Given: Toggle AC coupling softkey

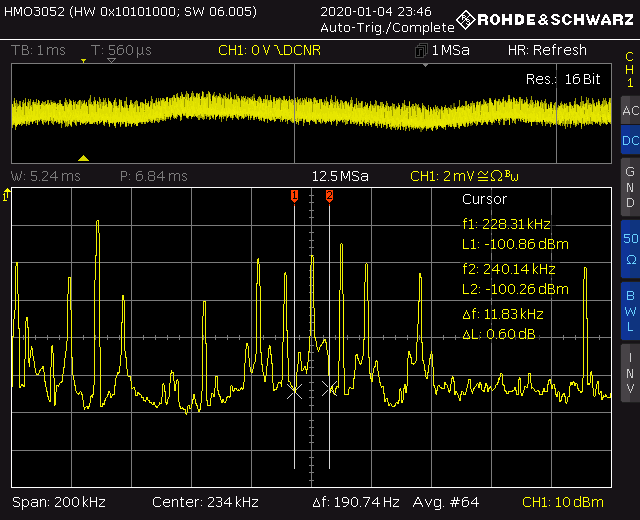Looking at the screenshot, I should [x=630, y=110].
